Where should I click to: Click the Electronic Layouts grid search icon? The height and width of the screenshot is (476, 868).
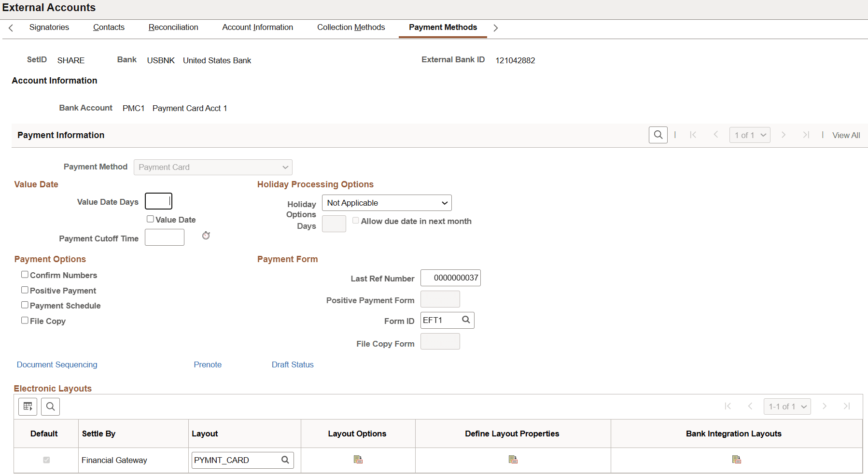click(50, 406)
